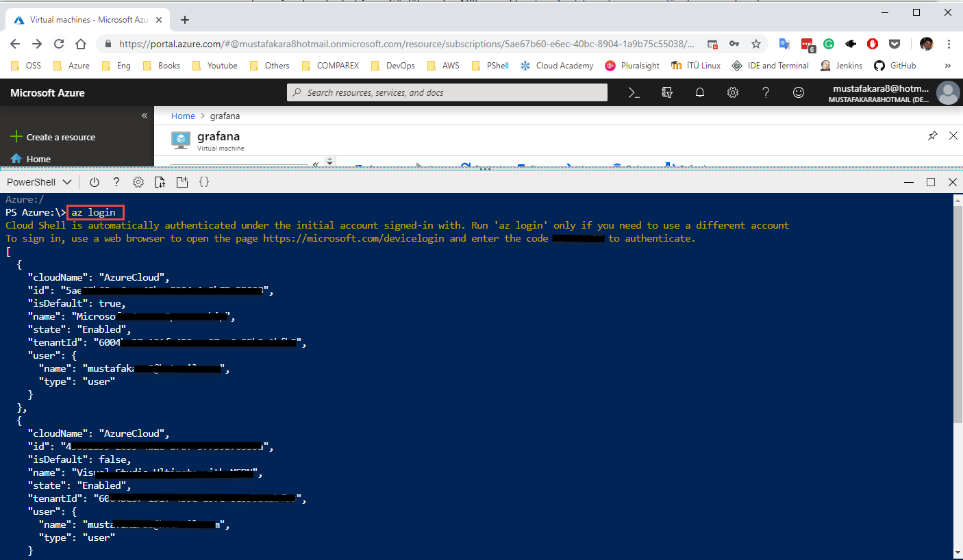Collapse the Azure left sidebar
The width and height of the screenshot is (963, 560).
tap(145, 116)
